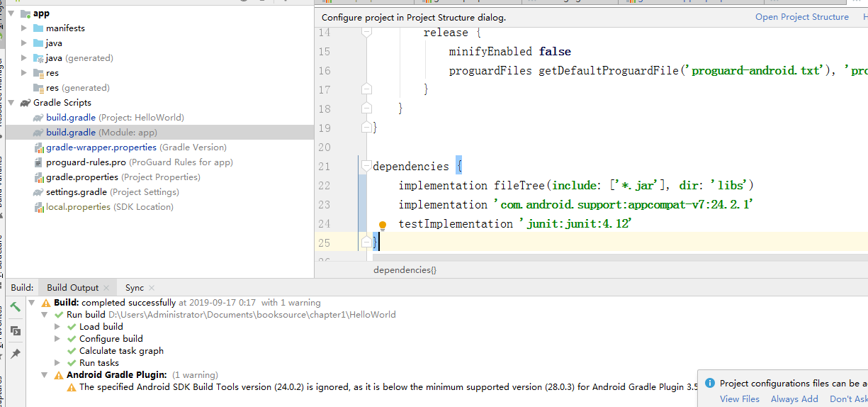Image resolution: width=868 pixels, height=407 pixels.
Task: Click green checkmark beside Configure build
Action: 72,339
